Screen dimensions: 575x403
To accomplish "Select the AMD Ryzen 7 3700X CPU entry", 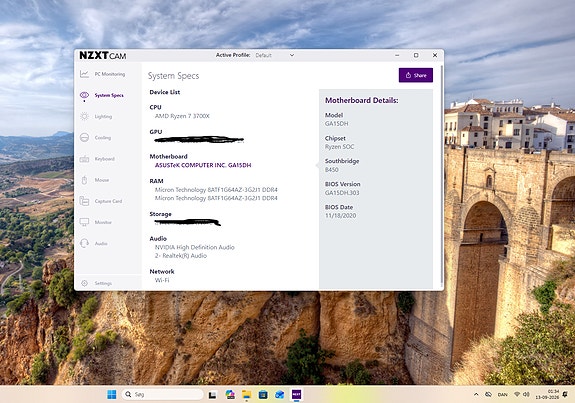I will tap(182, 116).
